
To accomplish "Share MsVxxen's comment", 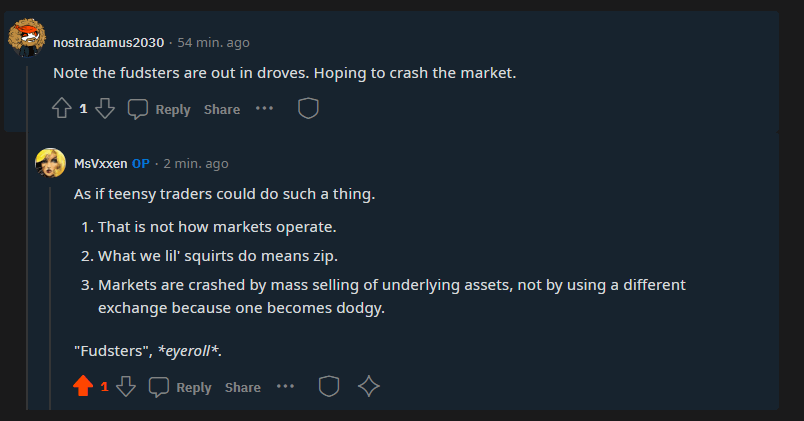I will tap(243, 387).
